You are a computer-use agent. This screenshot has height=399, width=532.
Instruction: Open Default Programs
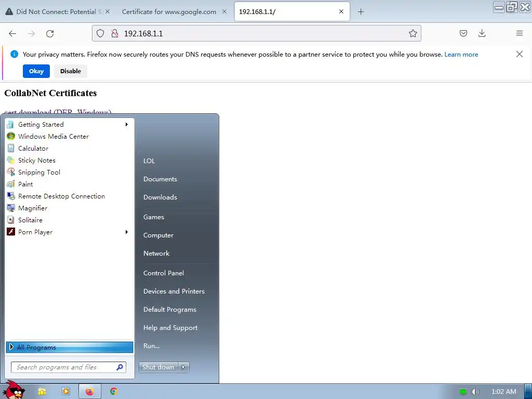pyautogui.click(x=170, y=310)
